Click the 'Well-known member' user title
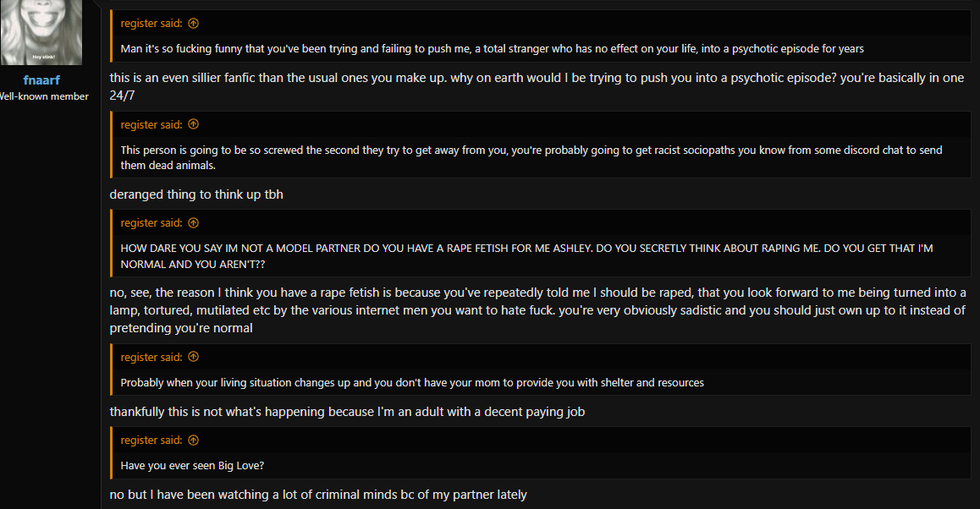Screen dimensions: 980x509 click(44, 96)
